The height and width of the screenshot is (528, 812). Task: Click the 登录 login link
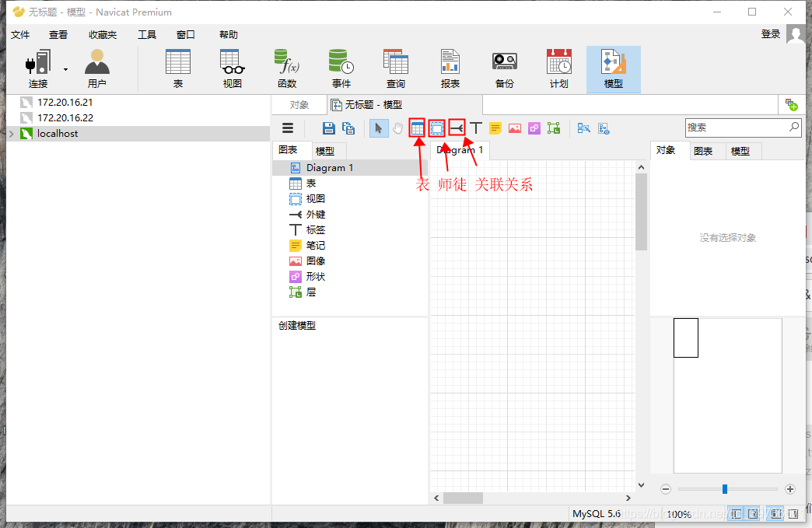tap(771, 34)
